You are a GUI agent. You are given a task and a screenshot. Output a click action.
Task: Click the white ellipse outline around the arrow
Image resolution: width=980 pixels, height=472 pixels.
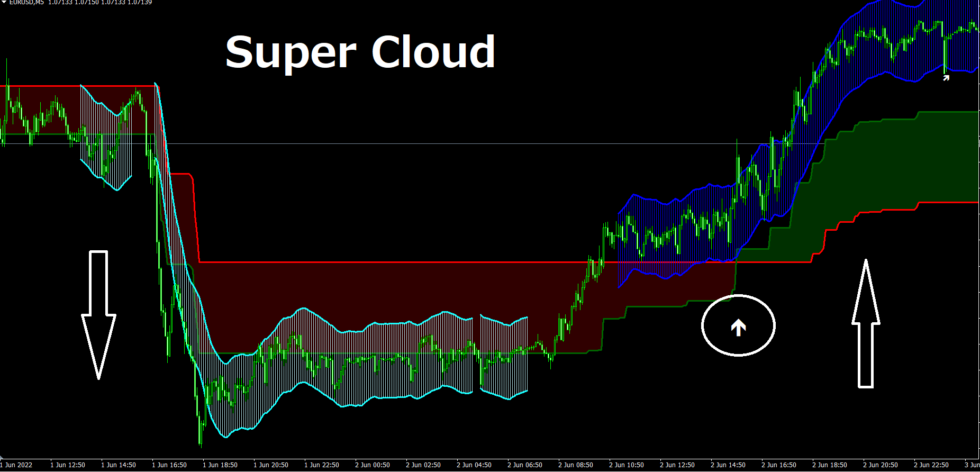[738, 325]
